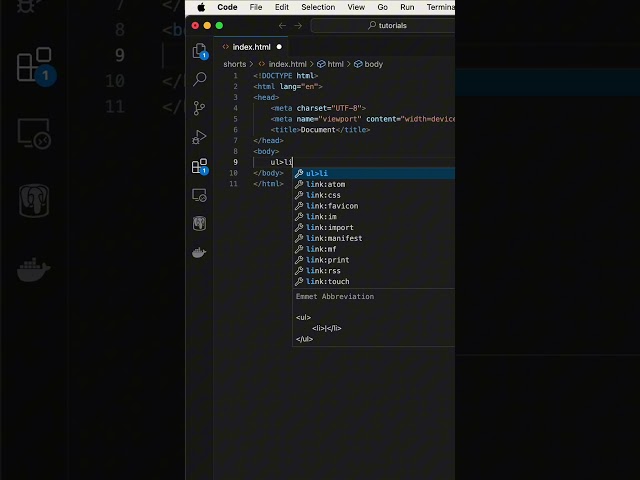
Task: Choose the link:im suggestion
Action: (x=374, y=217)
